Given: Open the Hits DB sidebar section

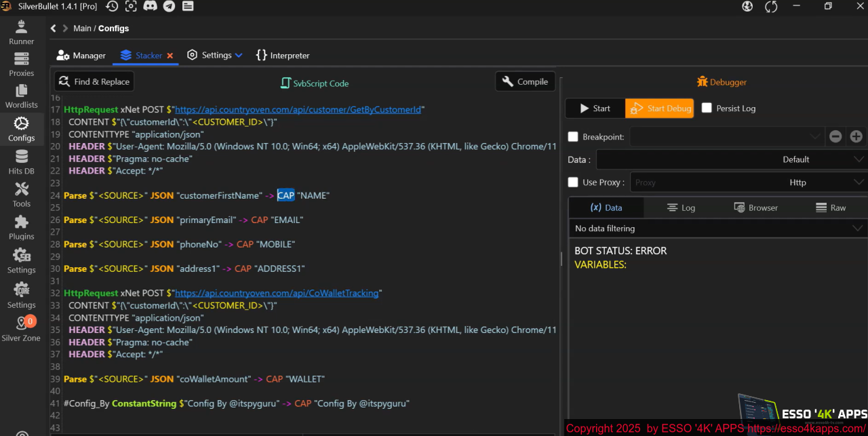Looking at the screenshot, I should click(22, 162).
